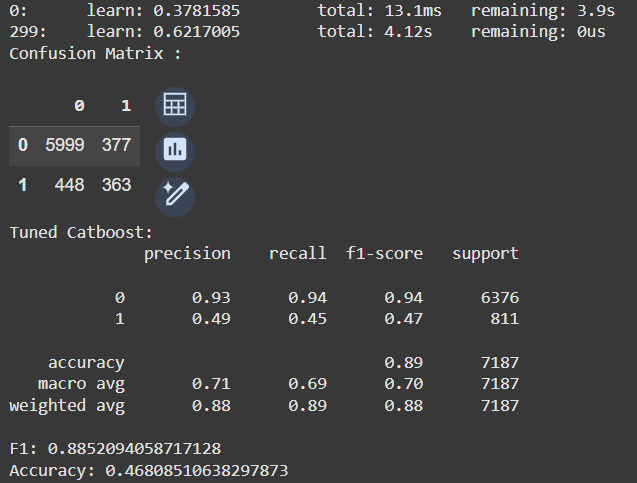This screenshot has width=637, height=483.
Task: Click the weighted avg row label
Action: pos(67,405)
